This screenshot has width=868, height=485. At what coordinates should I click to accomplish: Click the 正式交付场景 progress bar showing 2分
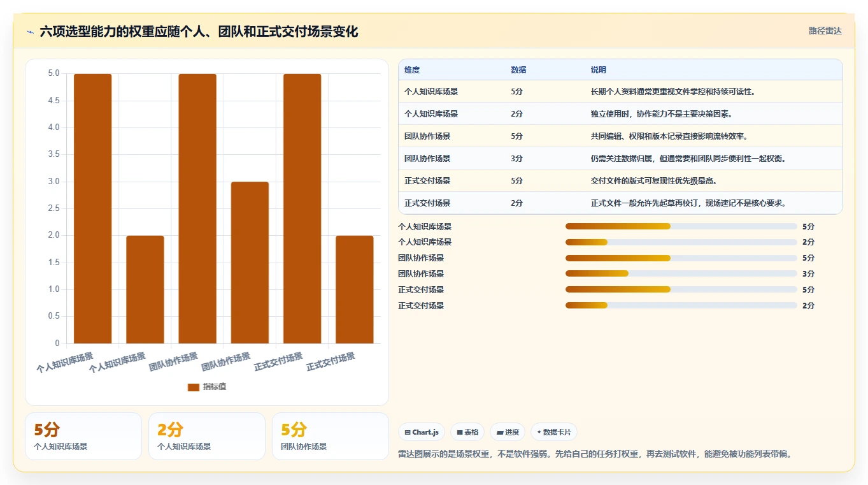[681, 305]
